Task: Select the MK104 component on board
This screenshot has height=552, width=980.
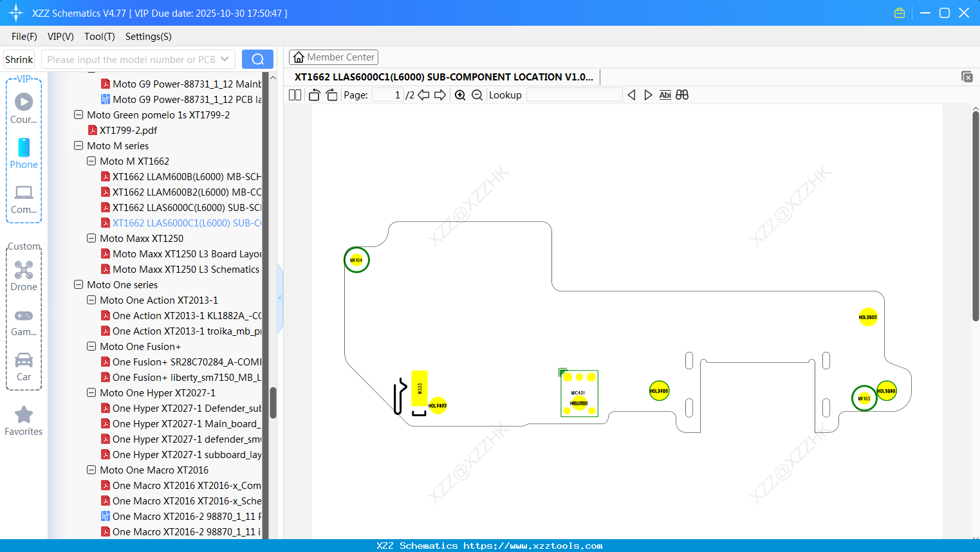Action: pyautogui.click(x=356, y=260)
